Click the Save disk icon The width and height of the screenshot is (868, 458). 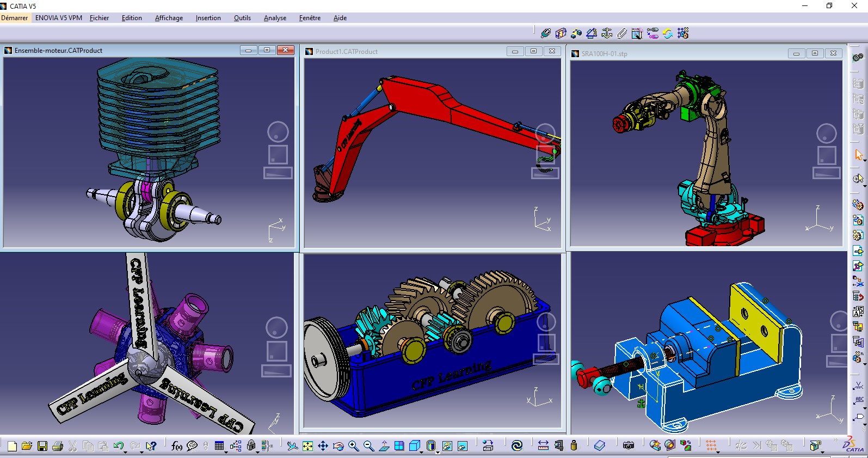(42, 447)
